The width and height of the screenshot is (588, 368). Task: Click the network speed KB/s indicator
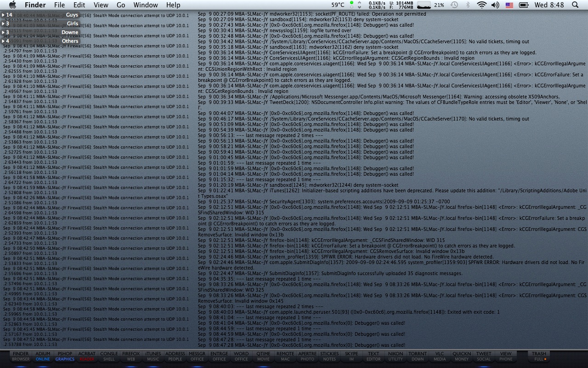click(377, 5)
